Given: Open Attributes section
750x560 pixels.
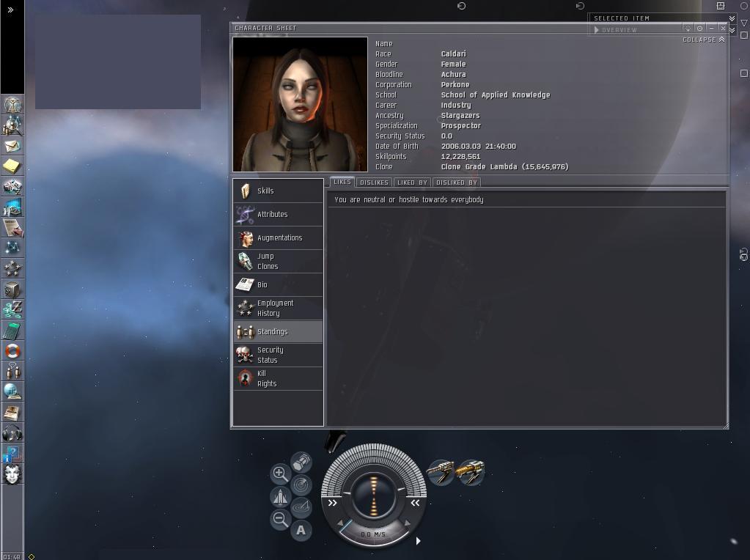Looking at the screenshot, I should coord(278,214).
